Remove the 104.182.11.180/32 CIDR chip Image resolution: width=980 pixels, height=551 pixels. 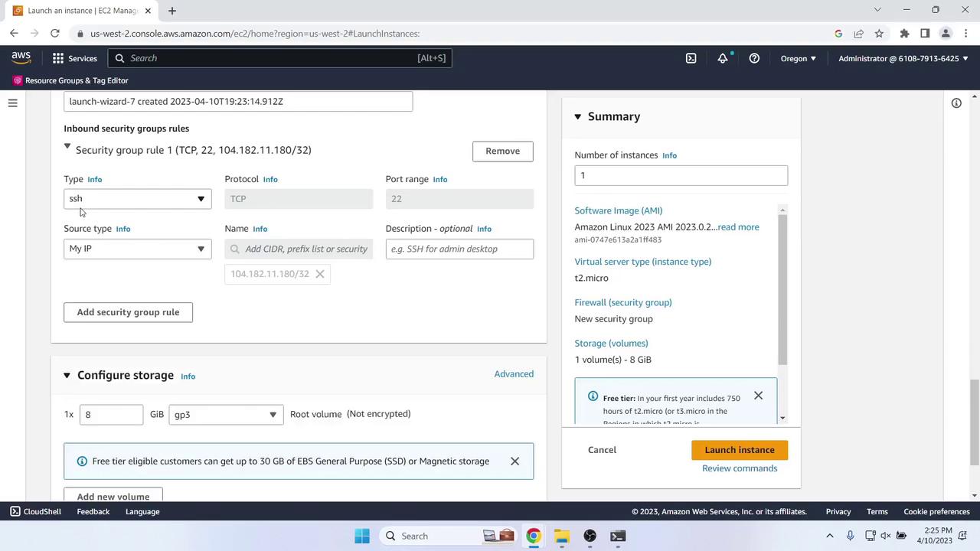pyautogui.click(x=320, y=274)
